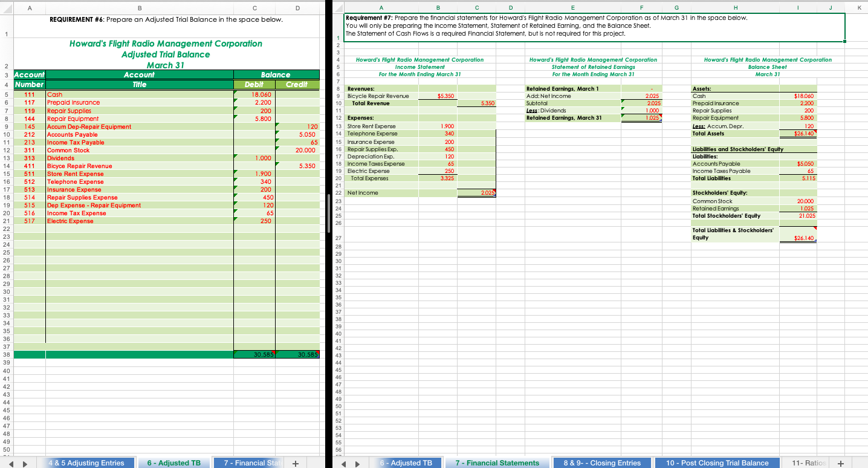Click next-sheet arrow in left window

[x=25, y=463]
